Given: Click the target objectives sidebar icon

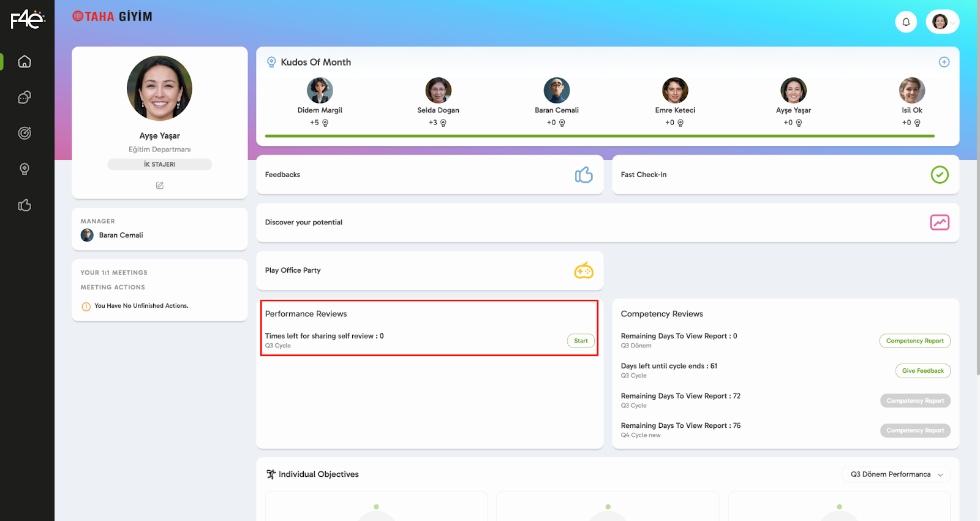Looking at the screenshot, I should point(24,133).
